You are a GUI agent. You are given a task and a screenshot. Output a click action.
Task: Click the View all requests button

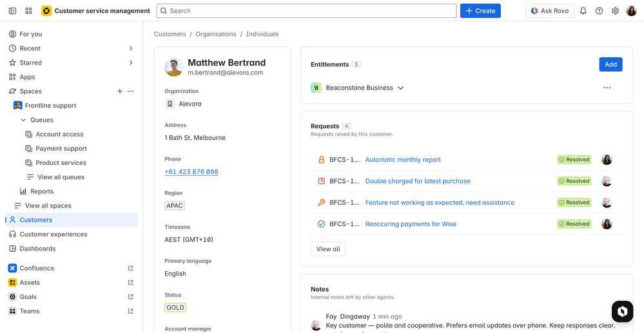click(328, 249)
